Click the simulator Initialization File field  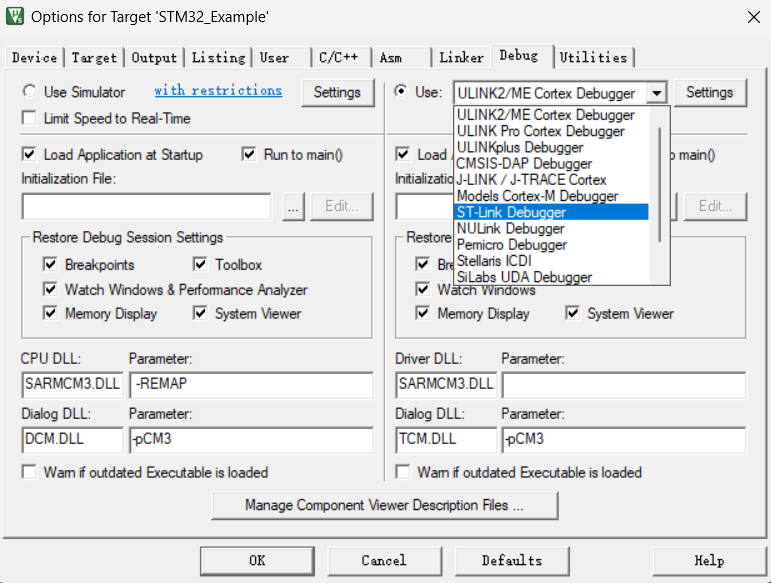147,206
